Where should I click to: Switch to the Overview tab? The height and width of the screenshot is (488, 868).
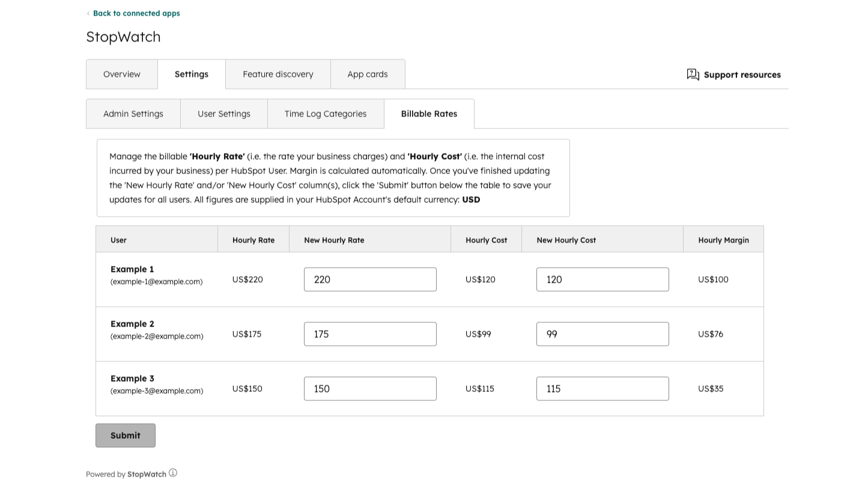click(x=121, y=74)
